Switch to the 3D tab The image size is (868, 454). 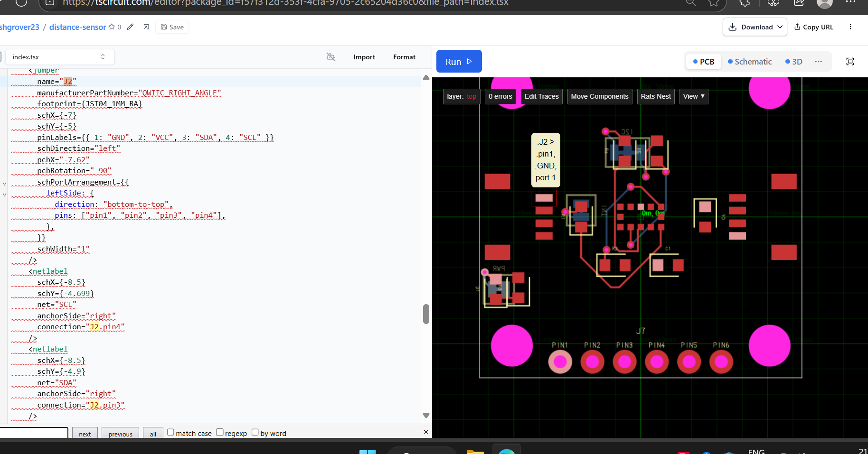[x=794, y=62]
